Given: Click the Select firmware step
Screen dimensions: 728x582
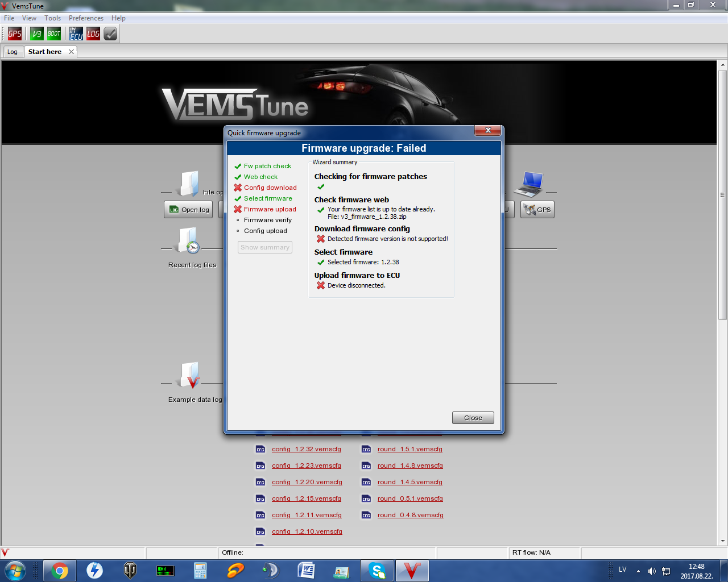Looking at the screenshot, I should point(268,198).
